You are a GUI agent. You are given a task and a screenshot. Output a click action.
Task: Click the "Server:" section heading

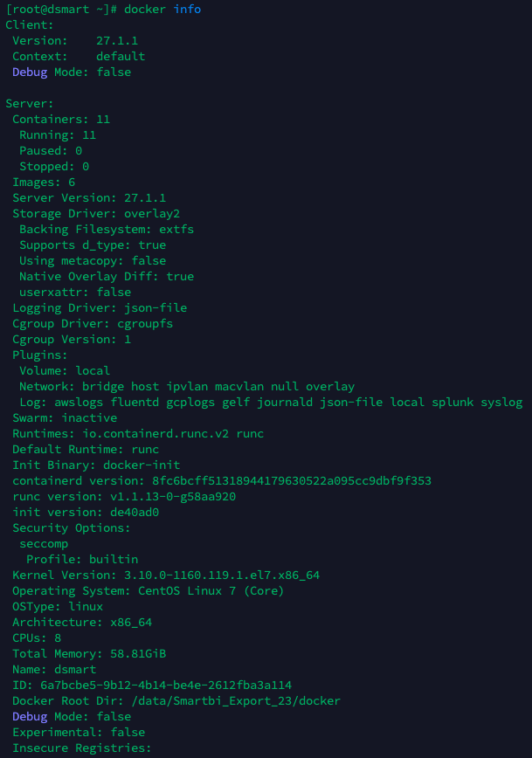[30, 103]
